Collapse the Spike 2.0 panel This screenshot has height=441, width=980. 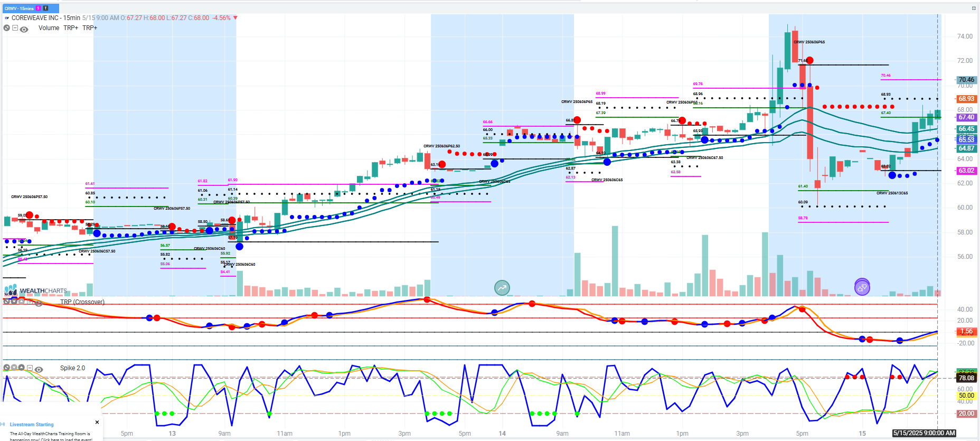coord(30,368)
